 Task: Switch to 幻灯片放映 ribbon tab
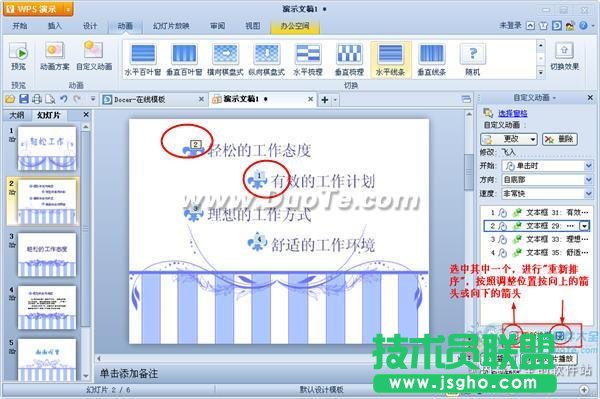(171, 26)
